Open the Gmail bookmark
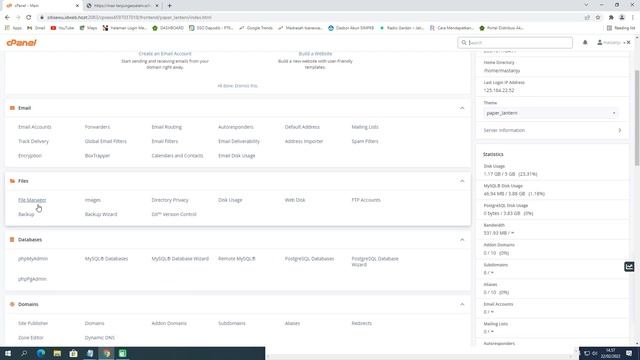The height and width of the screenshot is (360, 640). click(x=36, y=28)
